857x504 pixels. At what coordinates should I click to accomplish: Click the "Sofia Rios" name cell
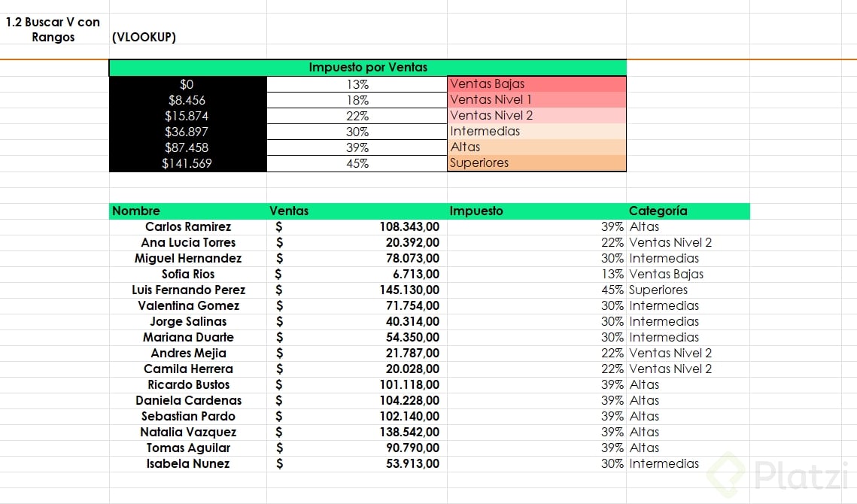pos(188,275)
